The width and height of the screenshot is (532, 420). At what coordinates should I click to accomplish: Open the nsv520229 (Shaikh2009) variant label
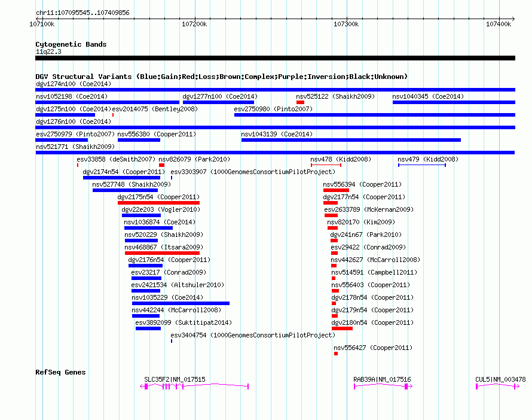pyautogui.click(x=164, y=235)
